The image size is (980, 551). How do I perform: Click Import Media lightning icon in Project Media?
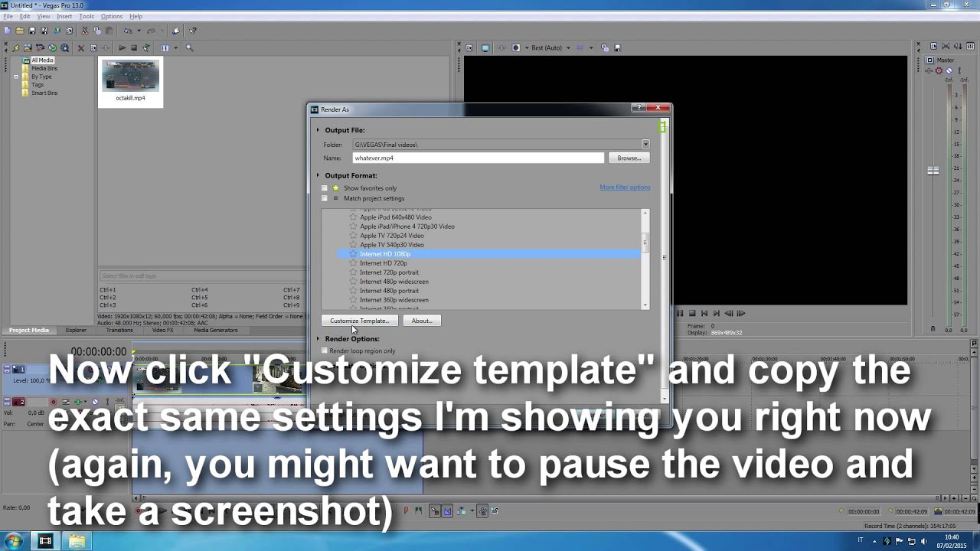(x=15, y=47)
